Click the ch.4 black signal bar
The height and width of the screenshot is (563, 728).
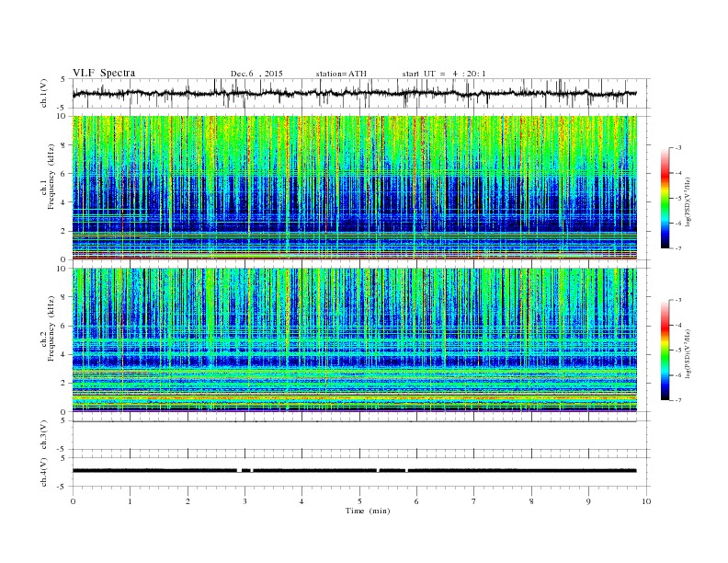point(354,471)
